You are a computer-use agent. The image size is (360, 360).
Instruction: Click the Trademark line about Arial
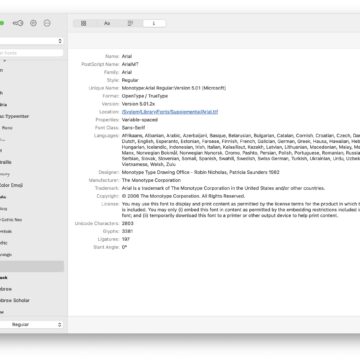pos(223,188)
